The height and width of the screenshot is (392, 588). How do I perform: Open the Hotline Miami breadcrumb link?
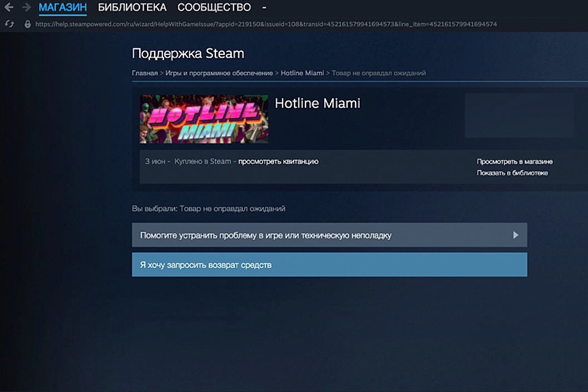click(302, 73)
